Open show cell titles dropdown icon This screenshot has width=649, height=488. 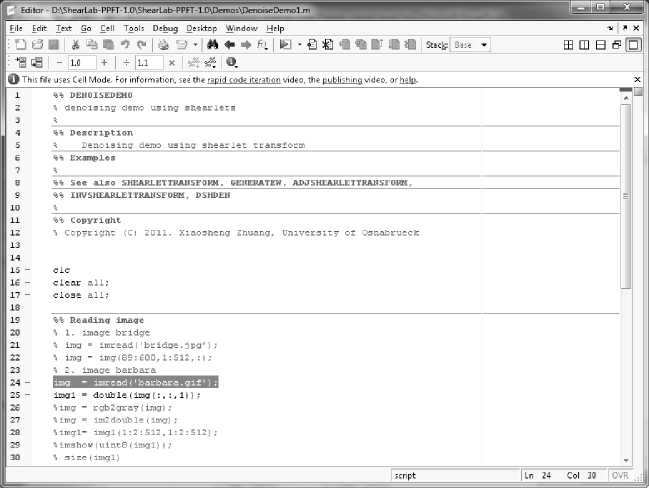click(x=210, y=63)
